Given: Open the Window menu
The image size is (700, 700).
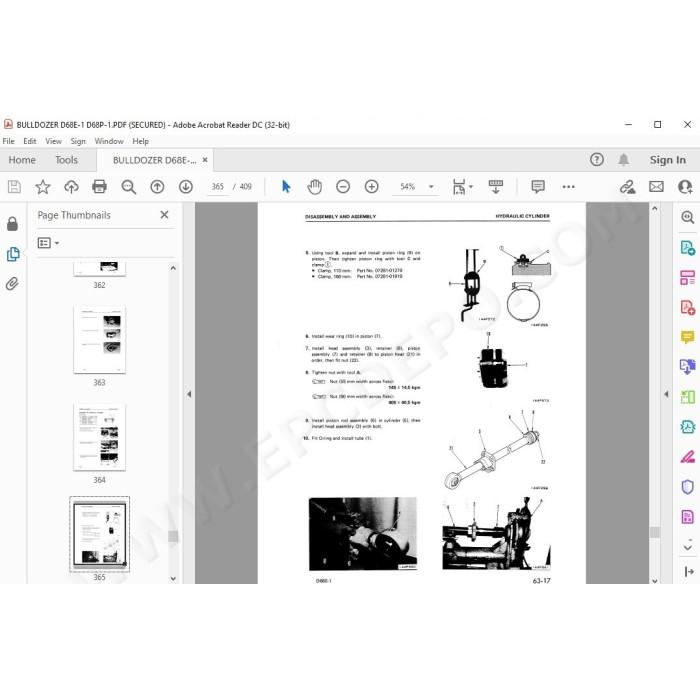Looking at the screenshot, I should click(109, 141).
